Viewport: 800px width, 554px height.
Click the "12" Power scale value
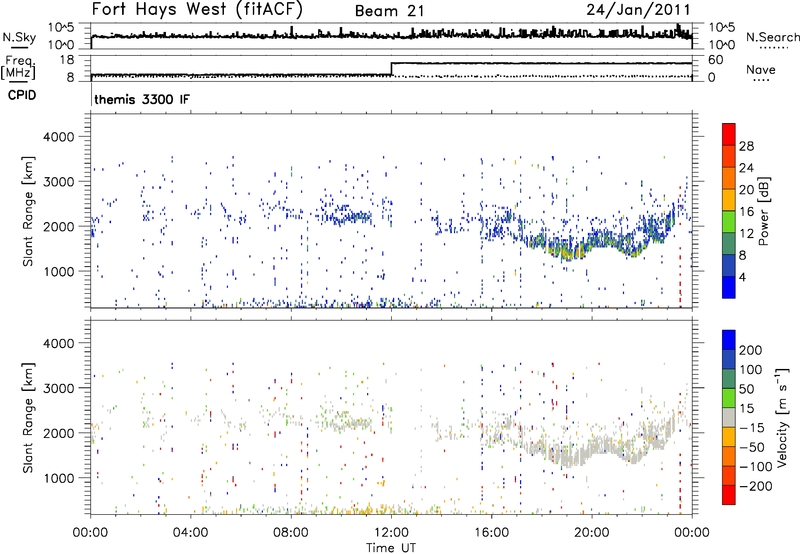(746, 234)
